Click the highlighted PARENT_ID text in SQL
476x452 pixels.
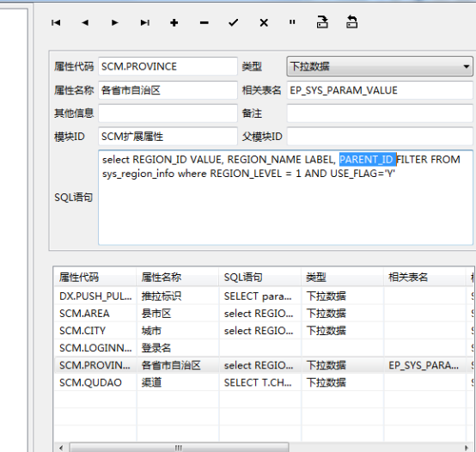click(368, 159)
